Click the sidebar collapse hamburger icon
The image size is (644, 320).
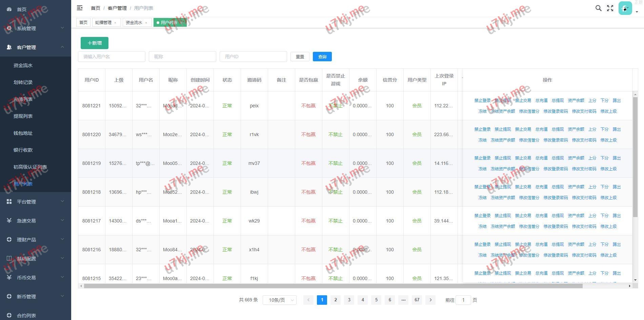click(x=80, y=8)
